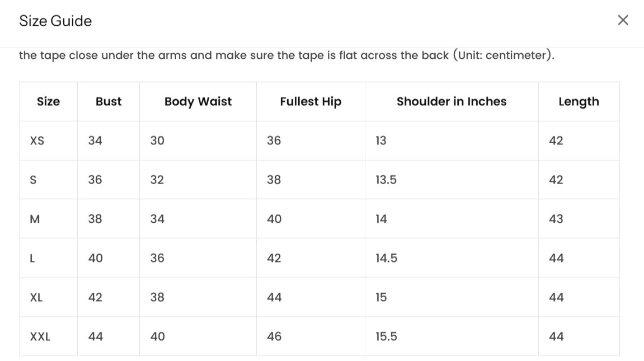Screen dimensions: 644x361
Task: Select the 15.5 shoulder value for XXL
Action: click(387, 337)
